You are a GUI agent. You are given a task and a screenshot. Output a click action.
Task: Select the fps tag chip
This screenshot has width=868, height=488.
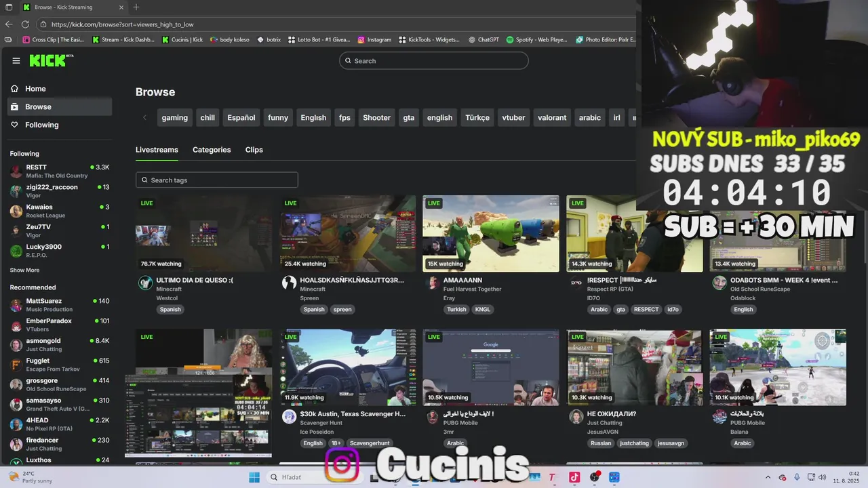pos(344,117)
